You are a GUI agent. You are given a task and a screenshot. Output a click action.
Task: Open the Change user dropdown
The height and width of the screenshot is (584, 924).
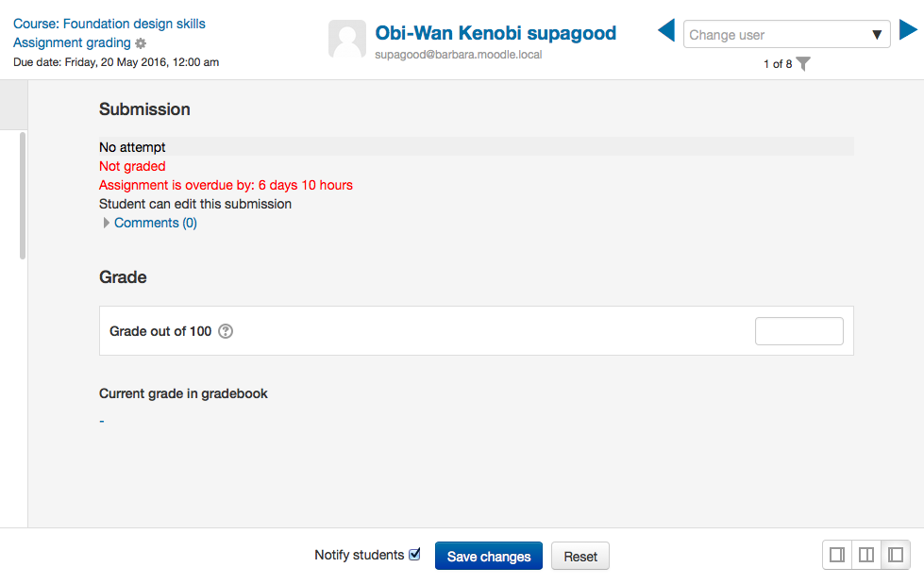coord(787,34)
